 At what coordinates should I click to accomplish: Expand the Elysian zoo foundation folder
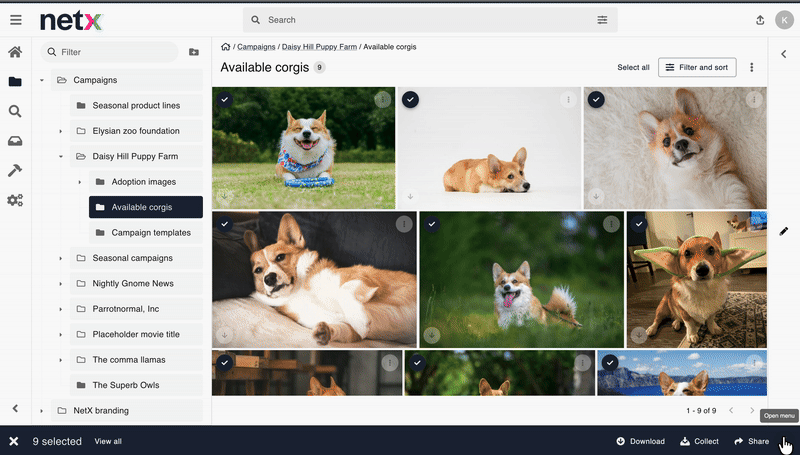(x=60, y=131)
